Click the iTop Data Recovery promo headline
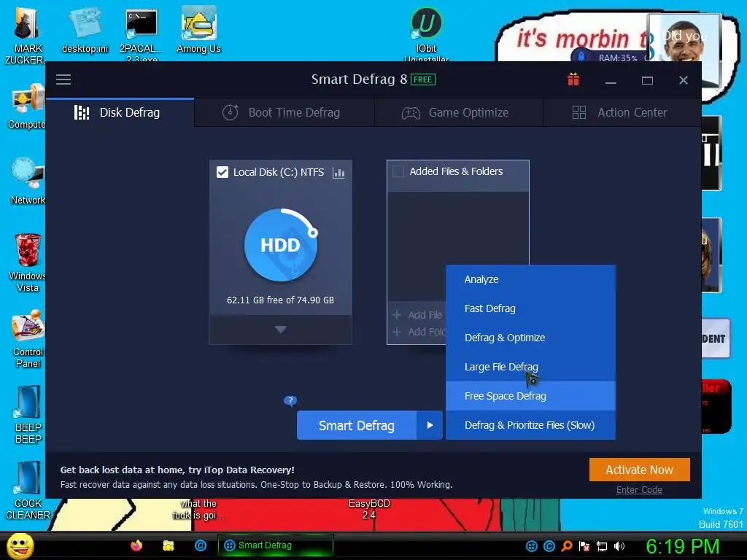 tap(177, 470)
